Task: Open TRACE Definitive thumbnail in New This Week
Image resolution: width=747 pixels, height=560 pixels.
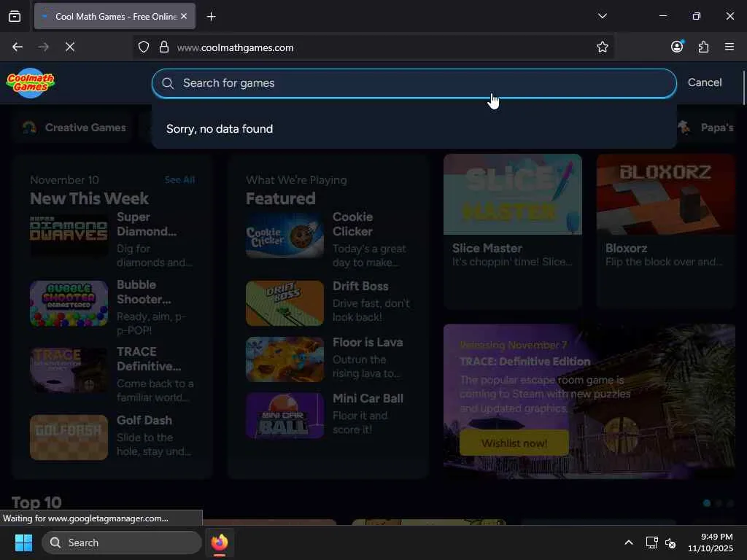Action: [x=69, y=370]
